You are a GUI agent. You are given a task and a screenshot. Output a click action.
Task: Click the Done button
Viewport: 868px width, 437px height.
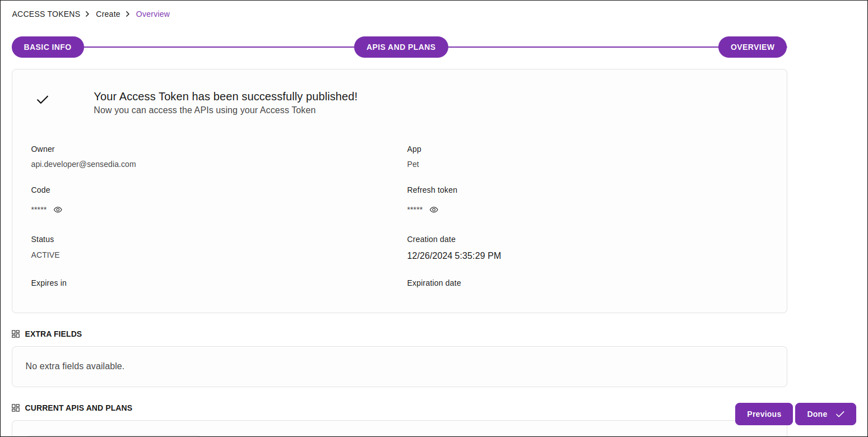(x=825, y=413)
